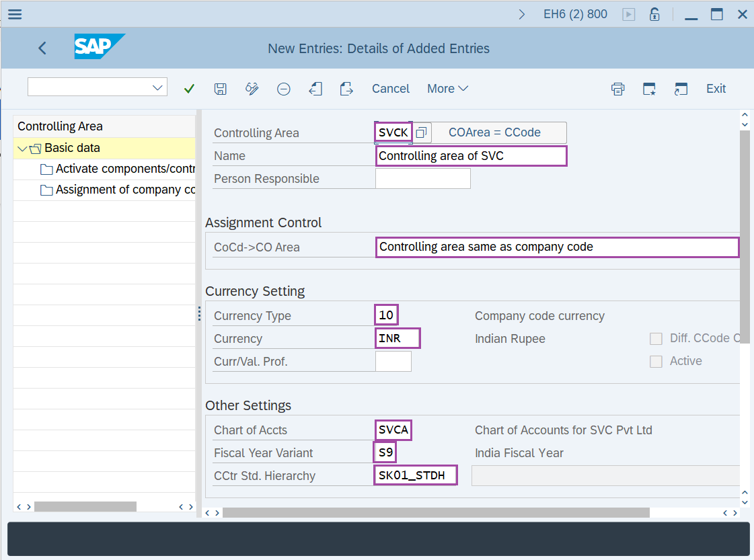
Task: Expand the More menu
Action: click(447, 89)
